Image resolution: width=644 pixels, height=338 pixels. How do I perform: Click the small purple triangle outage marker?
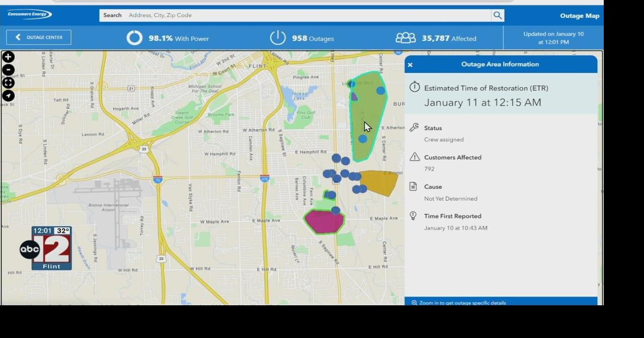(x=354, y=96)
